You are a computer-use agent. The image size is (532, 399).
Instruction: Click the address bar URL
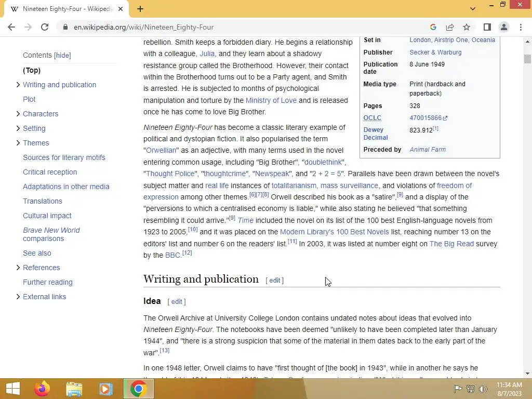tap(143, 27)
